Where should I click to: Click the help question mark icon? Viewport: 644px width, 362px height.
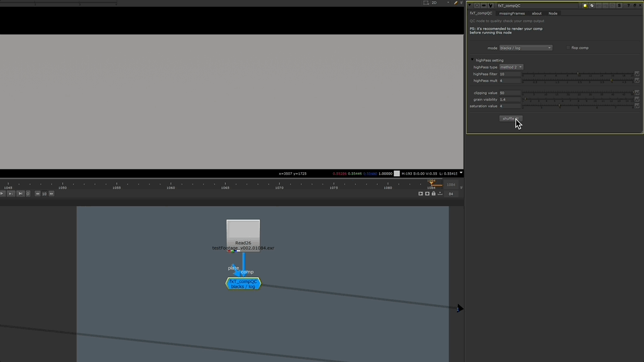628,5
